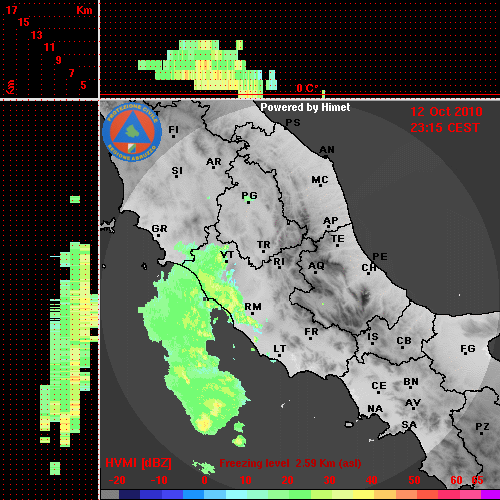Viewport: 500px width, 500px height.
Task: Click the 'HVMI [dBZ]' label
Action: [x=138, y=463]
